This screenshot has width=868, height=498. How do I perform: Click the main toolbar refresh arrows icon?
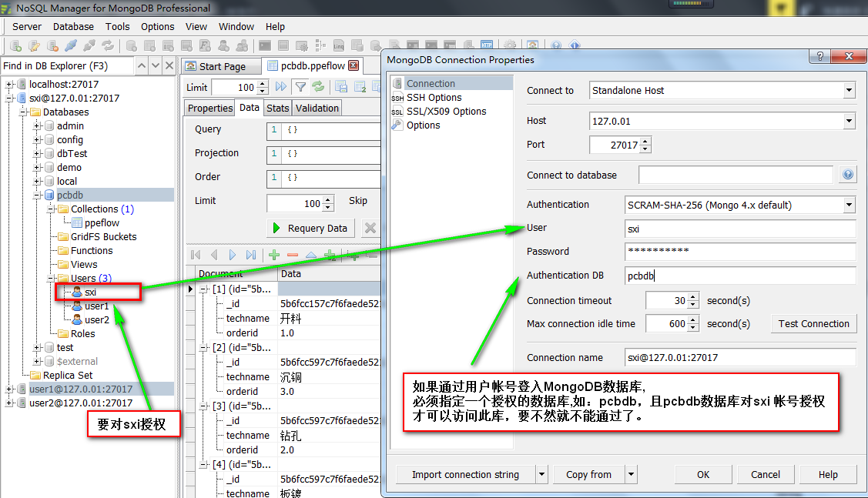click(107, 46)
